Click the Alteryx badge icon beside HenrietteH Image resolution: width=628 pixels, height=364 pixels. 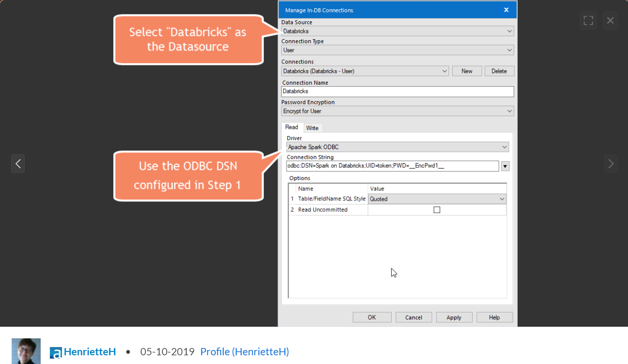coord(55,352)
